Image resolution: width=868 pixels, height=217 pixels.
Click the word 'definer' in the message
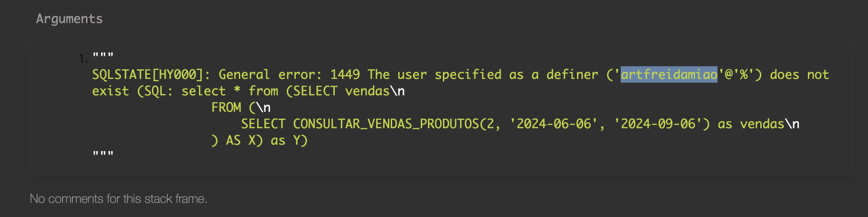click(572, 75)
